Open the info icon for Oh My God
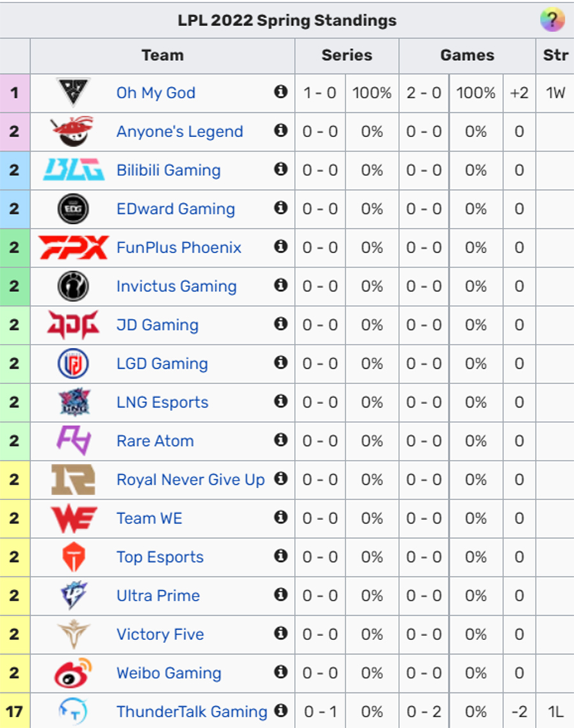 point(281,92)
